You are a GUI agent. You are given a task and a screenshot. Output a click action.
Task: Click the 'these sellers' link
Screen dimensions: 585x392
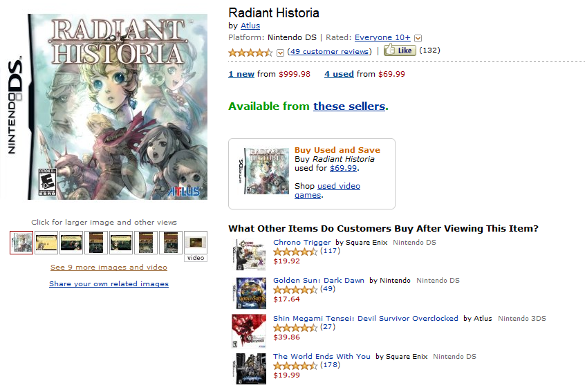349,106
